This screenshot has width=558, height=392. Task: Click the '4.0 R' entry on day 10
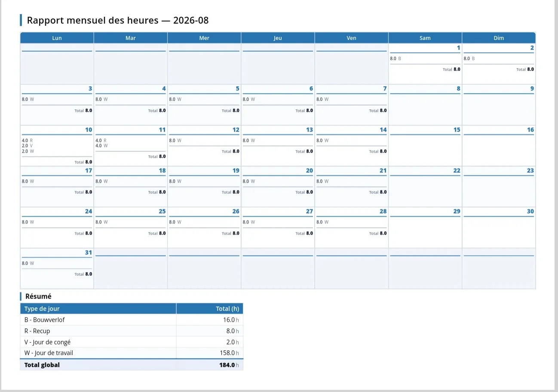tap(28, 141)
